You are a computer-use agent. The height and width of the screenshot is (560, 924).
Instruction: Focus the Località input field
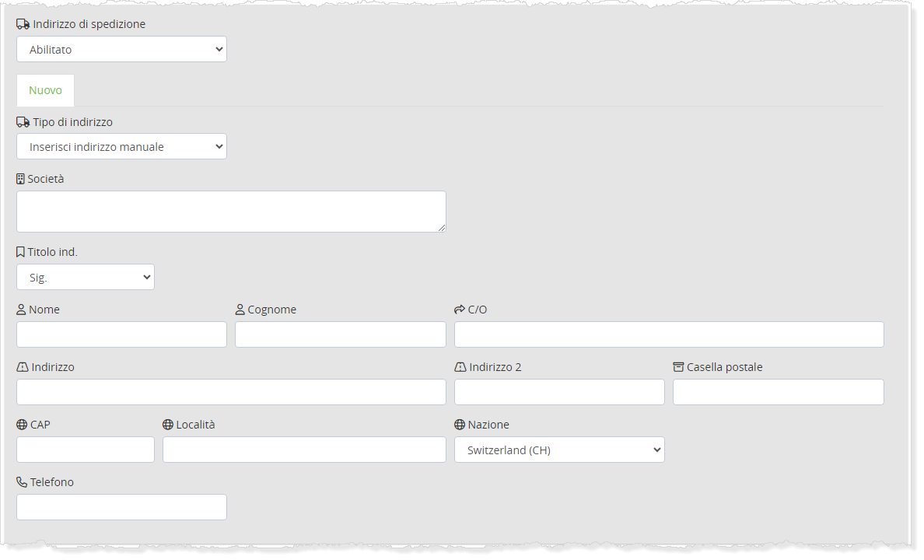point(304,450)
